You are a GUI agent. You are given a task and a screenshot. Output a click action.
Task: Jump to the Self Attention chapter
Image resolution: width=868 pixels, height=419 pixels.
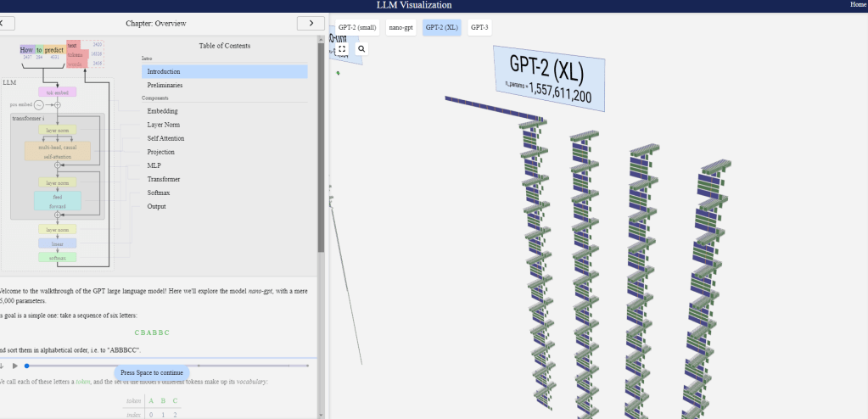pyautogui.click(x=165, y=138)
